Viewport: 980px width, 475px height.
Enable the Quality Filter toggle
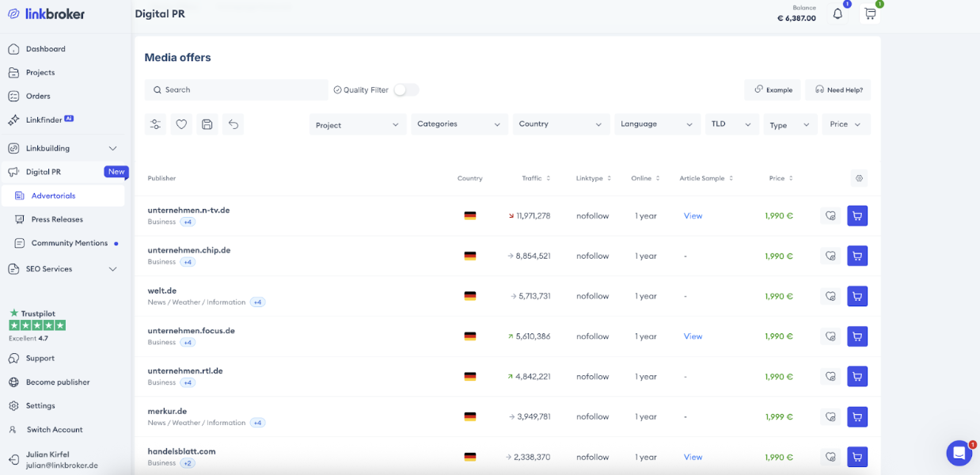point(406,90)
